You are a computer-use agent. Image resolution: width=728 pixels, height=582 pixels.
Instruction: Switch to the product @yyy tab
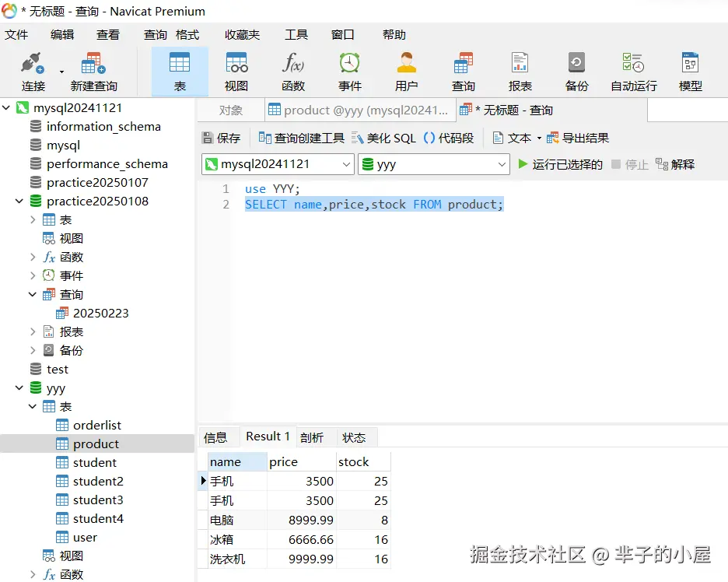(x=360, y=110)
